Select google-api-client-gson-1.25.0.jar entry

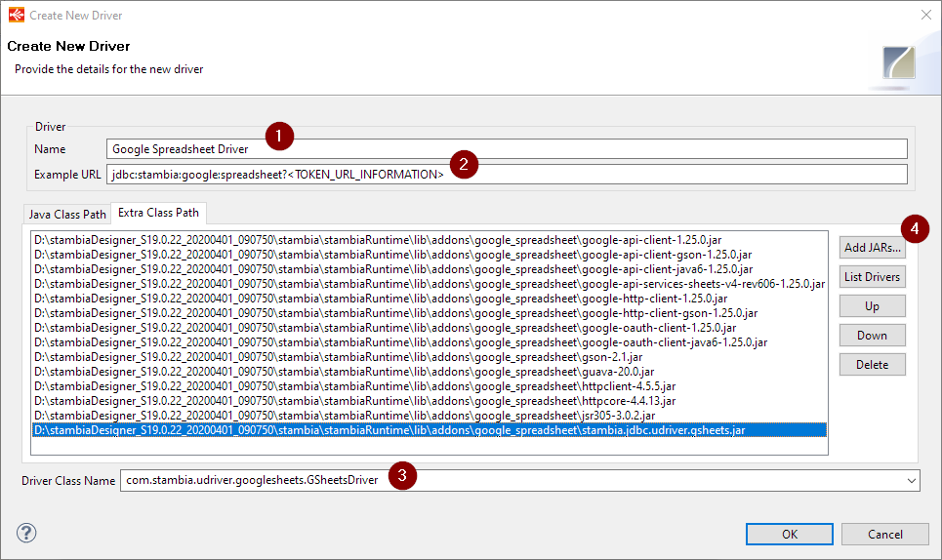click(429, 255)
